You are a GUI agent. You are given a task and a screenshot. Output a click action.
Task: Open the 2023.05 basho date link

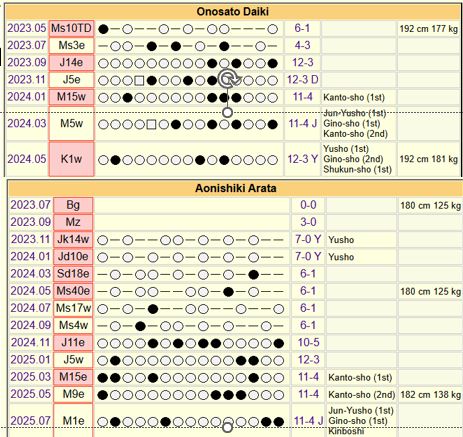27,28
